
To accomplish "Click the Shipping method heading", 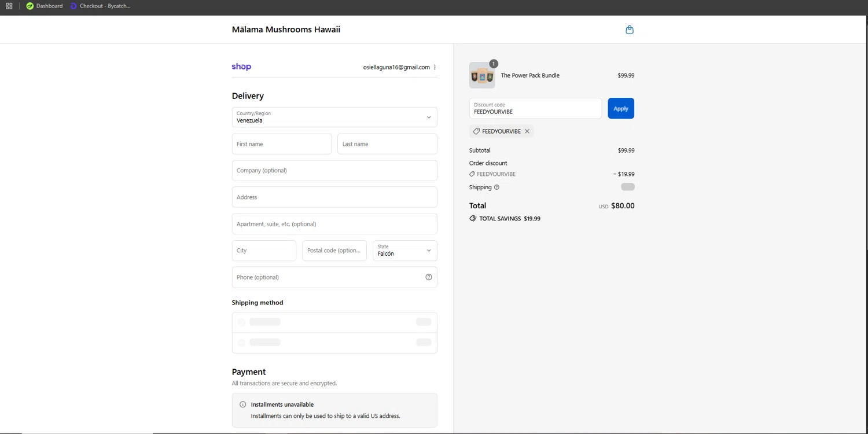I will tap(258, 303).
